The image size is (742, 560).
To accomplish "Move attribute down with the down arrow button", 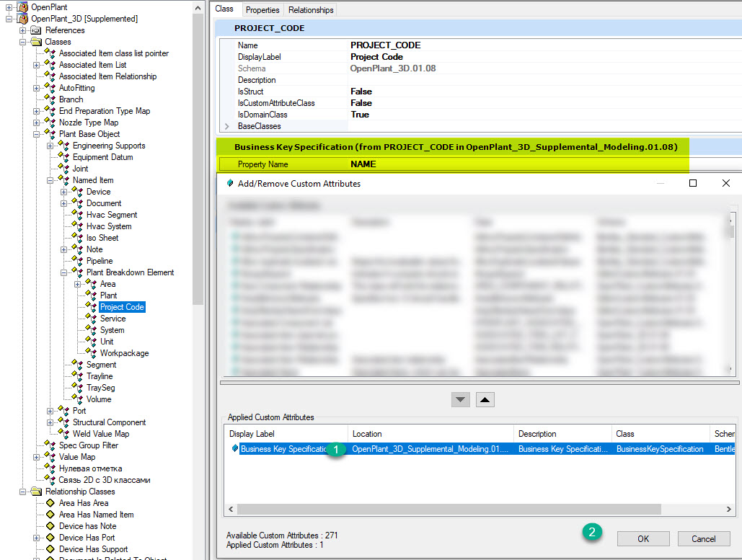I will [x=461, y=400].
